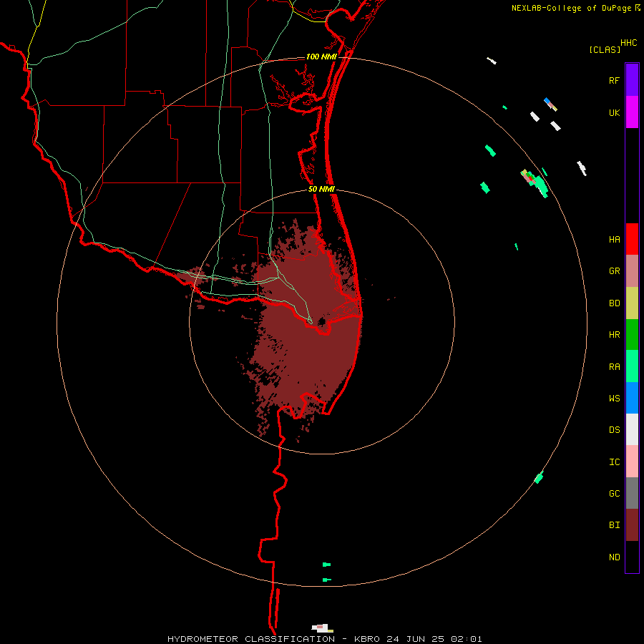Click the RF purple legend swatch
This screenshot has width=644, height=644.
coord(632,80)
